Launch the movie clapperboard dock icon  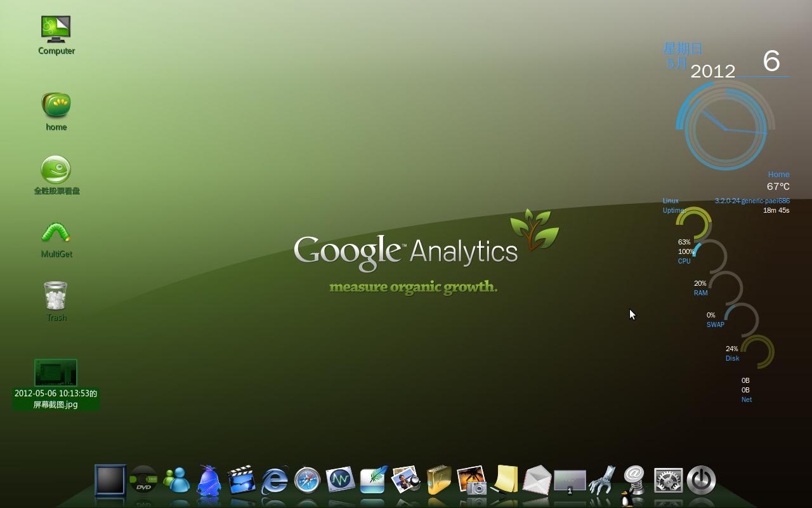pyautogui.click(x=242, y=480)
